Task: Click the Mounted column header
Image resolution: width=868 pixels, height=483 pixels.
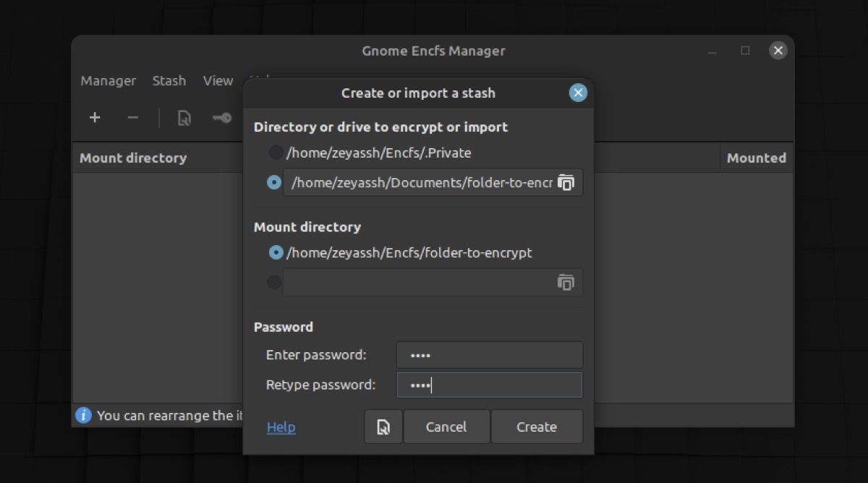Action: tap(756, 158)
